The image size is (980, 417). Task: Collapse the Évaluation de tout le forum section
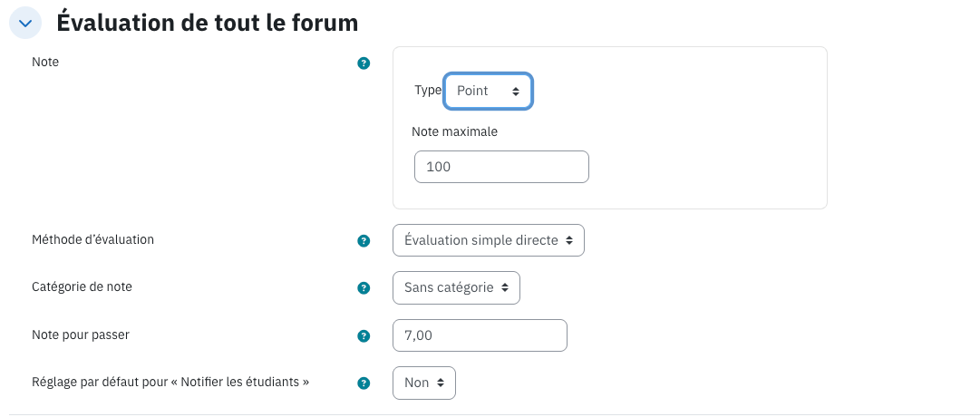[x=25, y=24]
